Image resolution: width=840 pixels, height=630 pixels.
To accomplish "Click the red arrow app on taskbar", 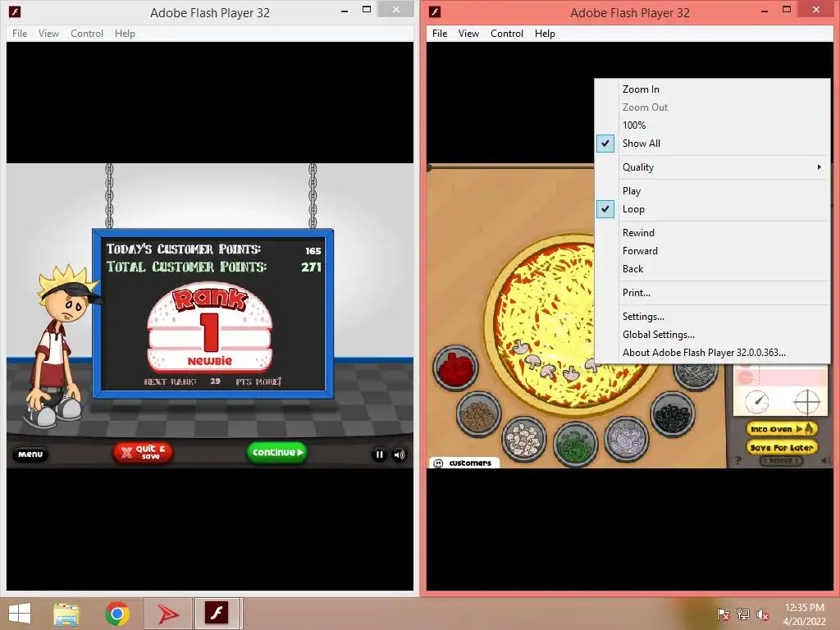I will 168,614.
